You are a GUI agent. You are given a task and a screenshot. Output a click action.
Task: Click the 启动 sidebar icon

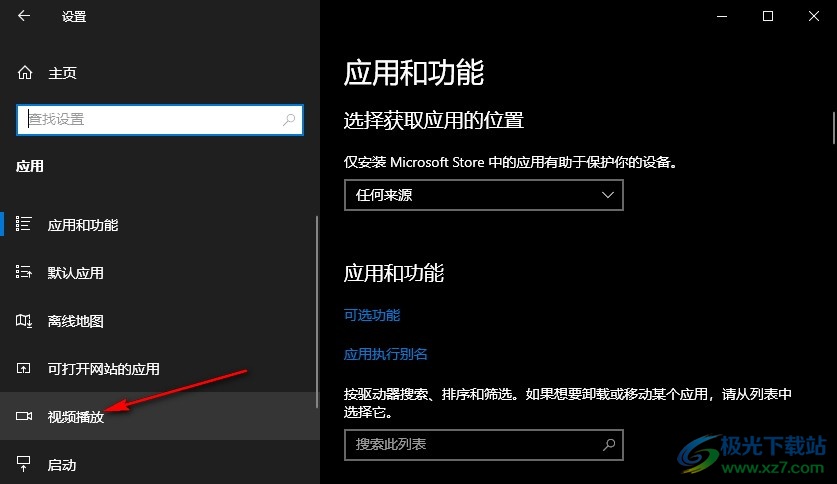[23, 464]
